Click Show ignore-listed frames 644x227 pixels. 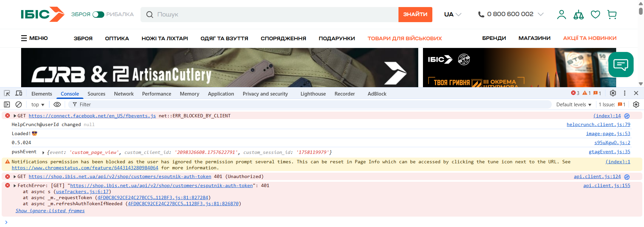pos(50,211)
